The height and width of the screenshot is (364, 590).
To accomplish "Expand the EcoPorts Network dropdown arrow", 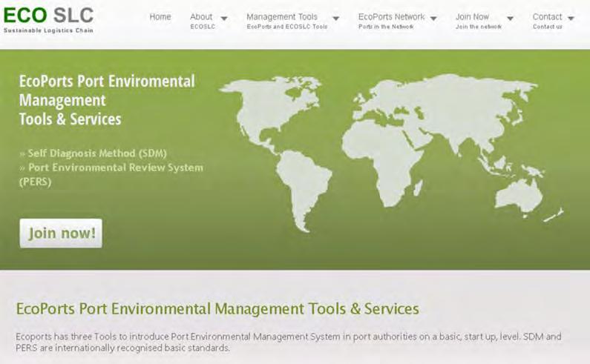I will (433, 19).
